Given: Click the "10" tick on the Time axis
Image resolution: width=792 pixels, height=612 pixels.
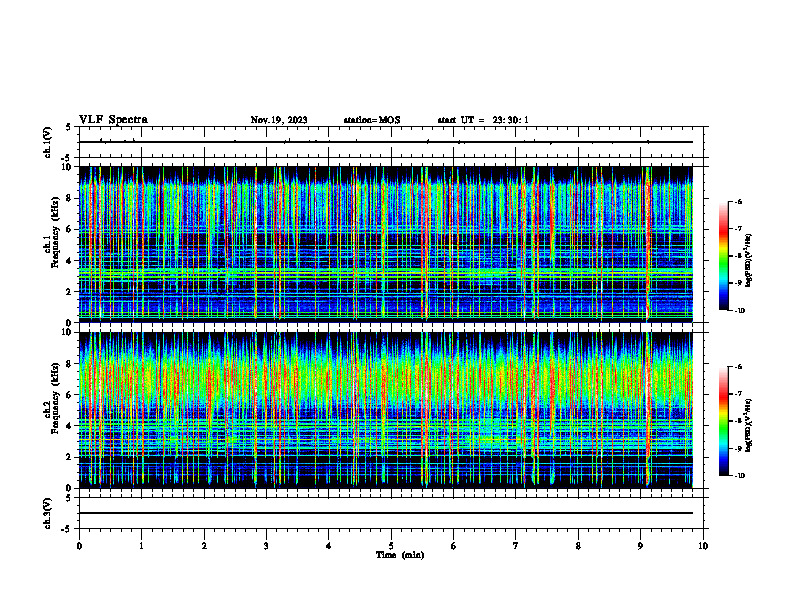Looking at the screenshot, I should click(703, 546).
